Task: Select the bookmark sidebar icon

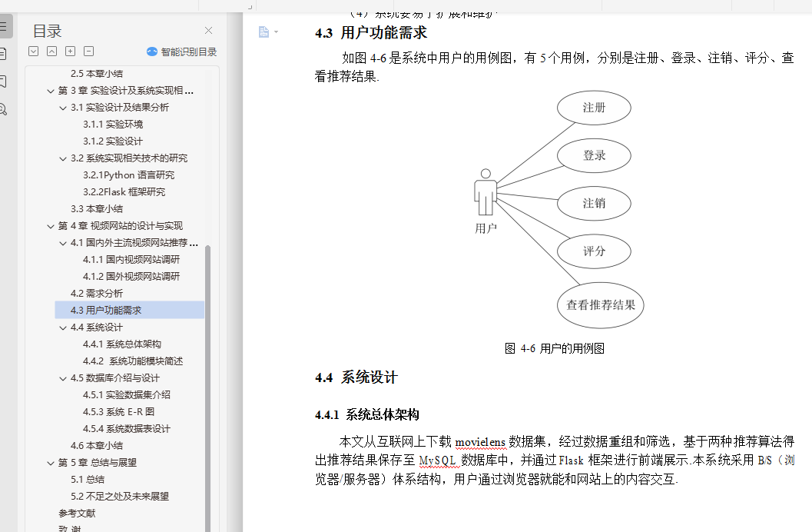Action: 3,81
